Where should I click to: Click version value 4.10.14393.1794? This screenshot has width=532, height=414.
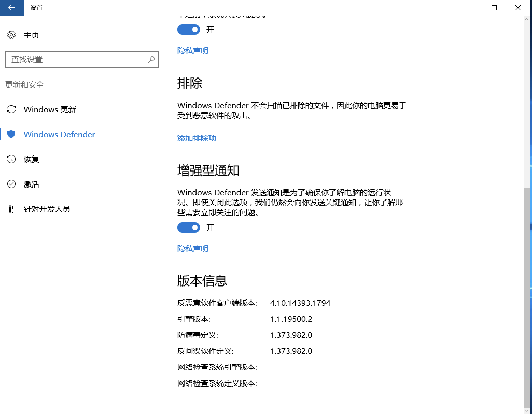coord(300,303)
